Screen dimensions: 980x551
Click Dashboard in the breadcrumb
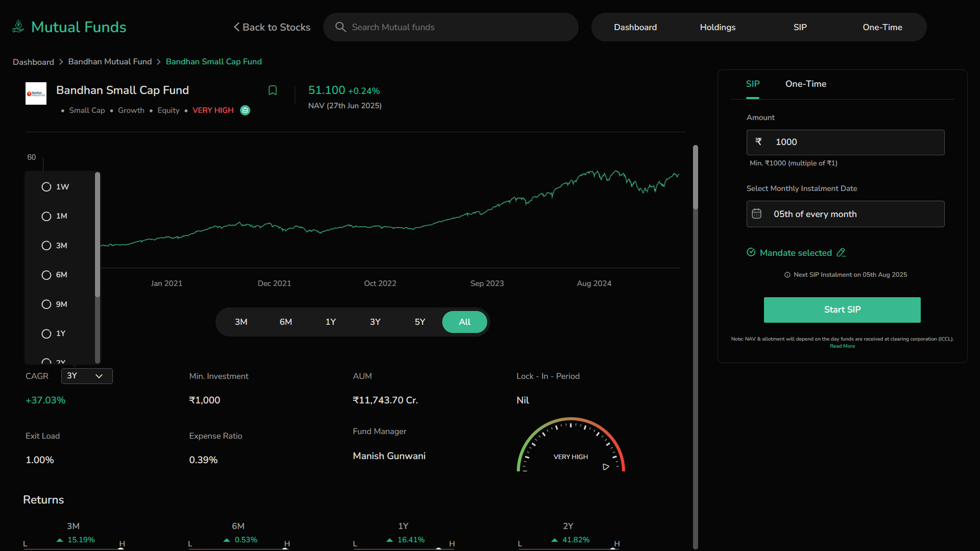33,62
